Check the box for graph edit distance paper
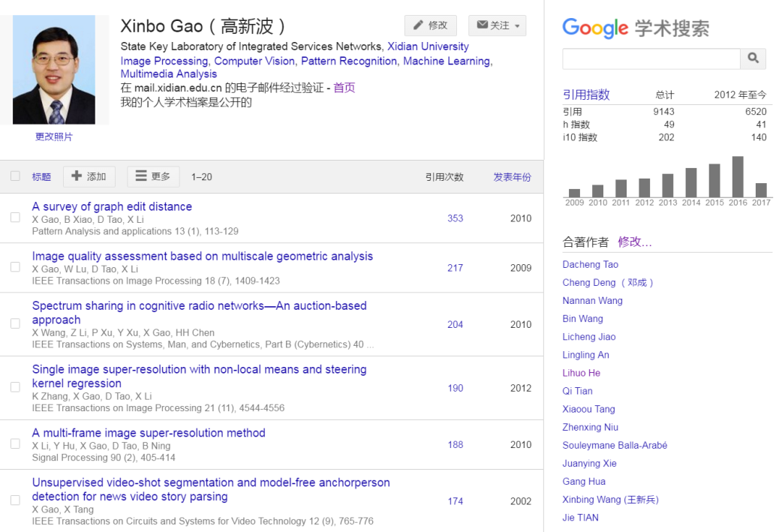 pyautogui.click(x=15, y=218)
